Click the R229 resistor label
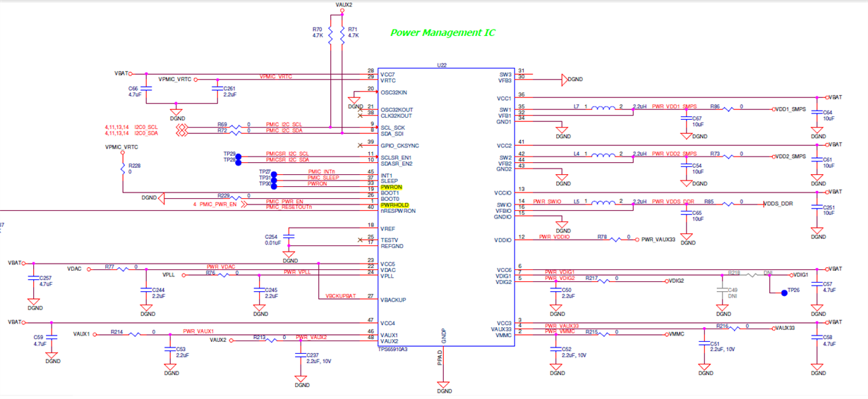This screenshot has width=868, height=399. pos(223,195)
